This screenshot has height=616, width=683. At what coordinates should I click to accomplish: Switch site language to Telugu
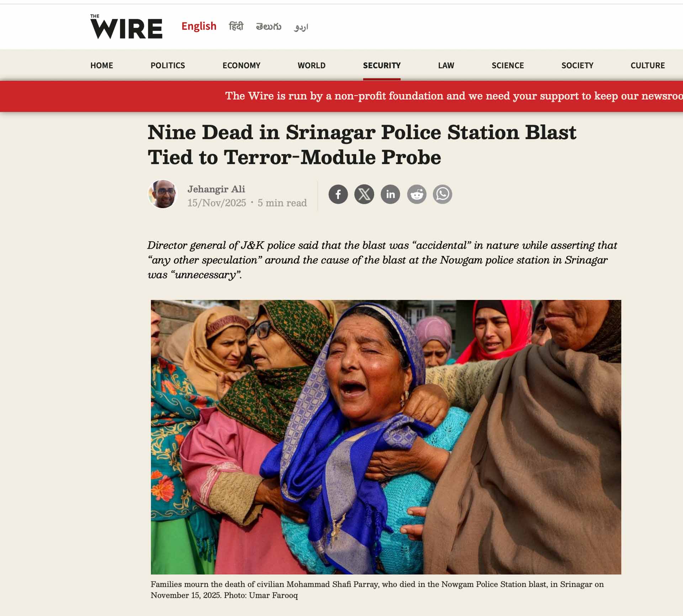pos(269,27)
